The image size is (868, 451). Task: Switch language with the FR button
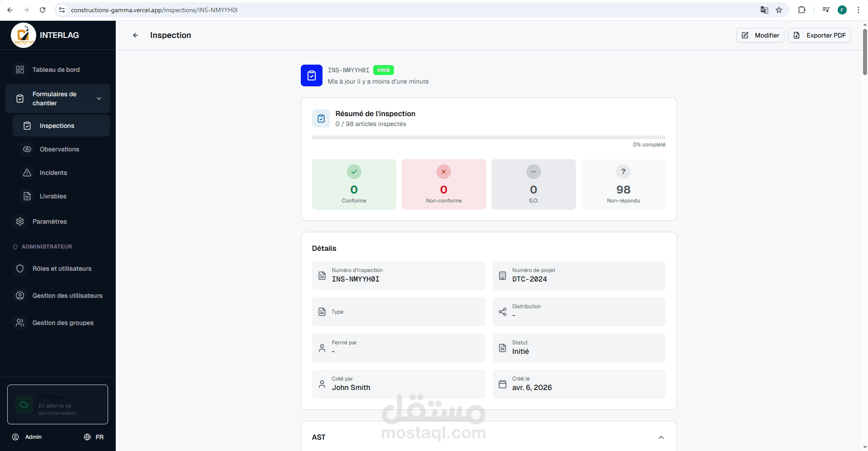click(x=94, y=437)
